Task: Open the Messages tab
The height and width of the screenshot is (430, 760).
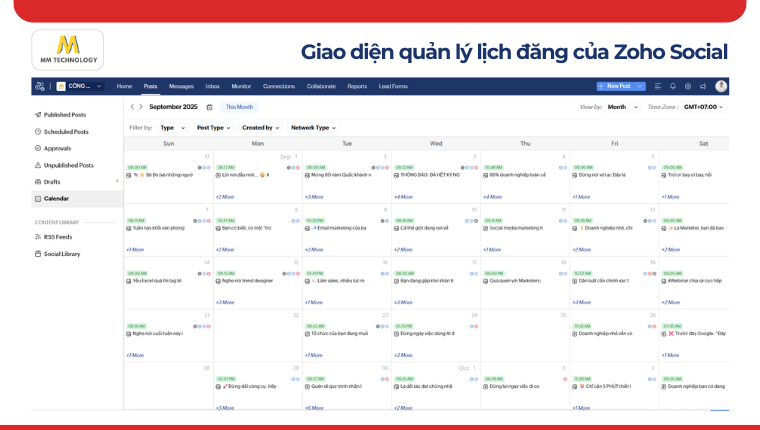Action: click(x=181, y=86)
